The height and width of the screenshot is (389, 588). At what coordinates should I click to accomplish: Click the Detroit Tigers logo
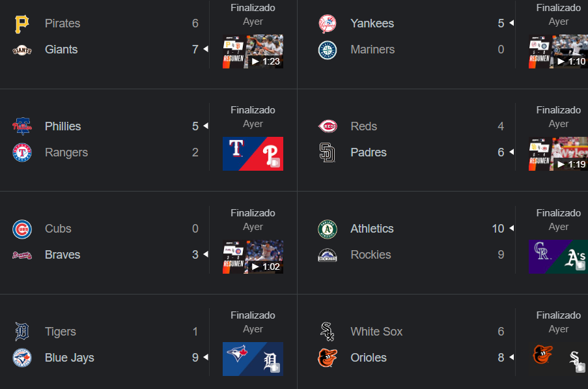[x=22, y=332]
